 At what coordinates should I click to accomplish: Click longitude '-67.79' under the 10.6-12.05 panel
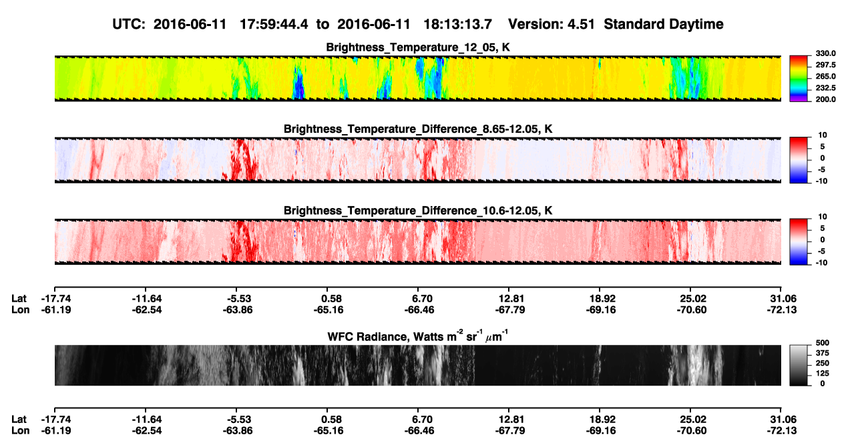click(x=509, y=310)
